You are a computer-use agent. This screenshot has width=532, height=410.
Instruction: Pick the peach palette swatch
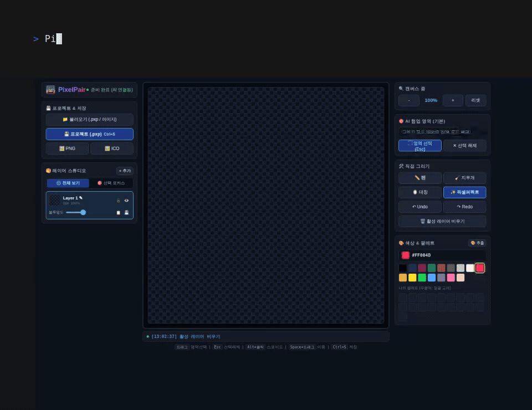(x=461, y=278)
